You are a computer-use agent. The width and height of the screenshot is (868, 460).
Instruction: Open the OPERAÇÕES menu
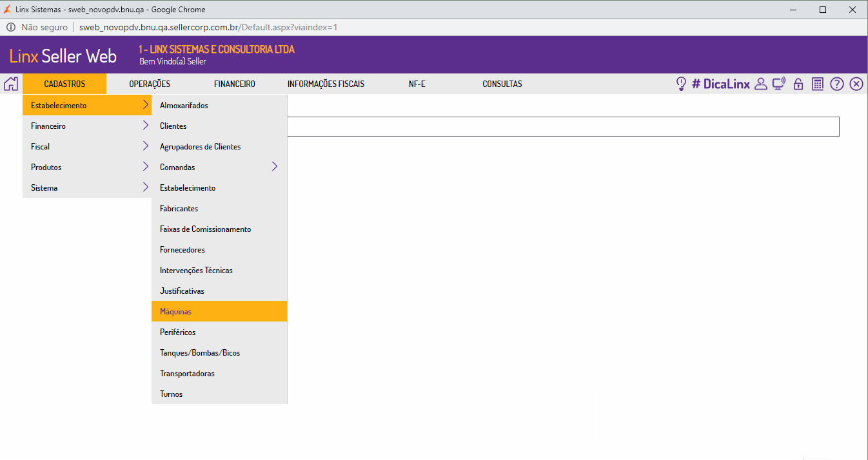coord(150,84)
